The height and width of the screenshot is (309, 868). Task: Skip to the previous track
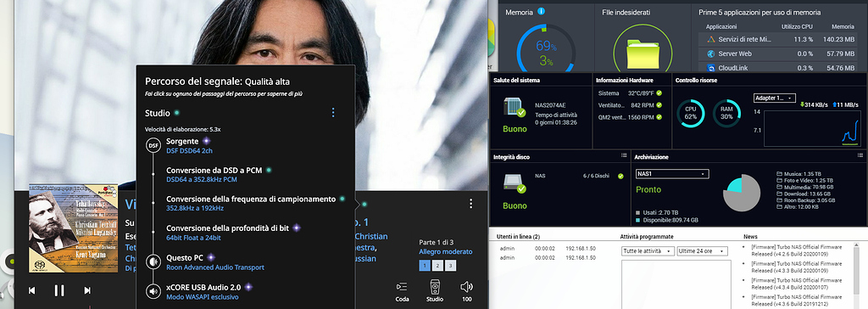[x=32, y=290]
